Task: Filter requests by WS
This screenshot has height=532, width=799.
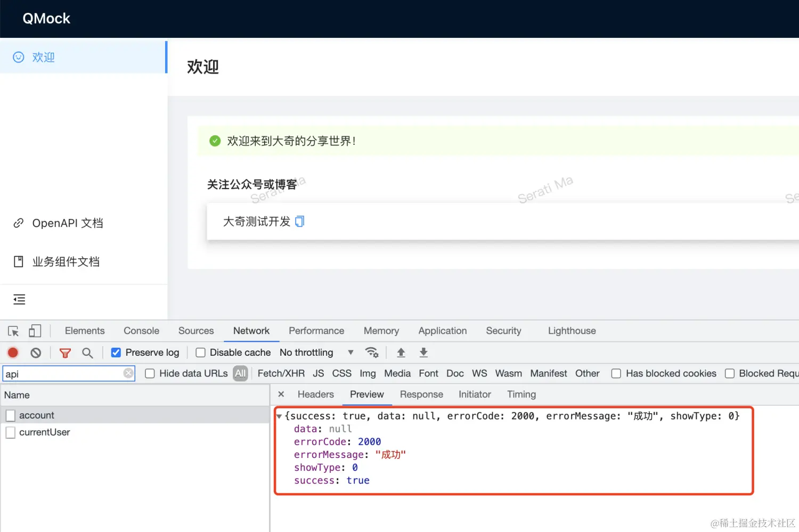Action: (x=479, y=373)
